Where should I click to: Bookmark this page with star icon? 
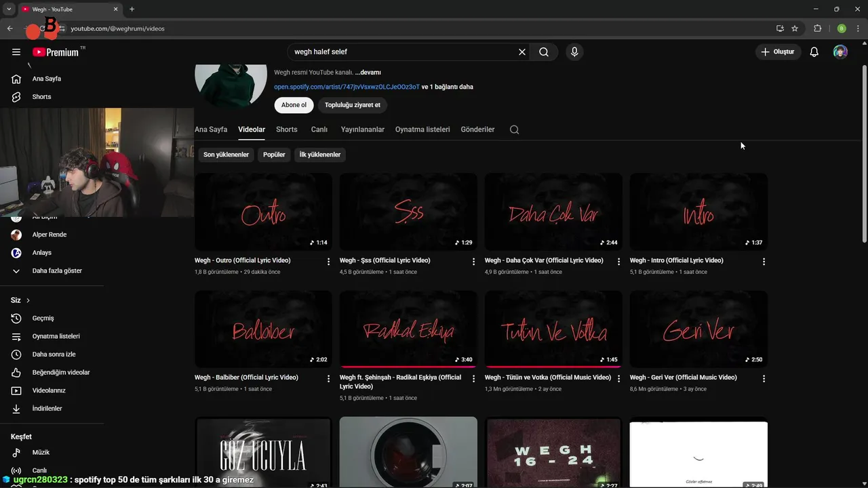pyautogui.click(x=795, y=28)
